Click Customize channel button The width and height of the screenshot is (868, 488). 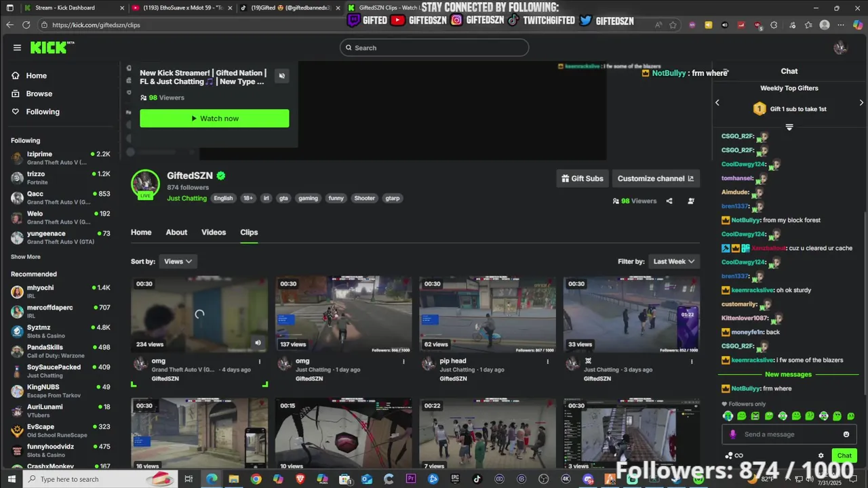pos(656,179)
